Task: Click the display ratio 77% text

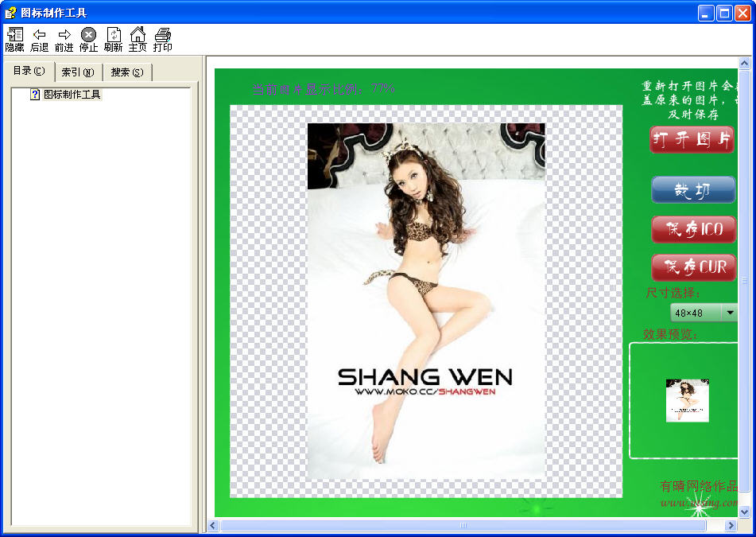Action: tap(324, 89)
